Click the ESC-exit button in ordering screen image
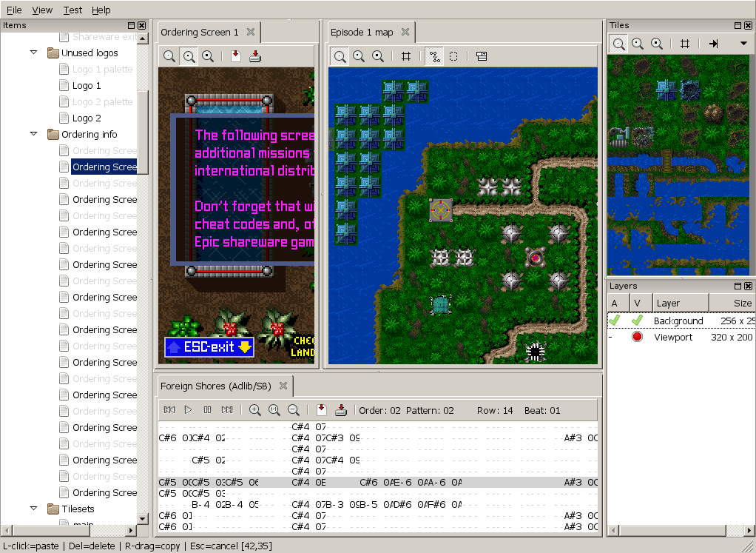The height and width of the screenshot is (553, 756). (x=209, y=347)
